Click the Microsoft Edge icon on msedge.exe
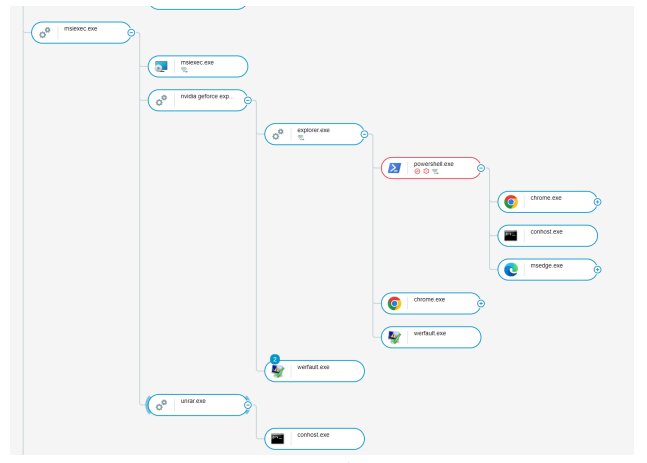Image resolution: width=647 pixels, height=463 pixels. click(x=511, y=269)
